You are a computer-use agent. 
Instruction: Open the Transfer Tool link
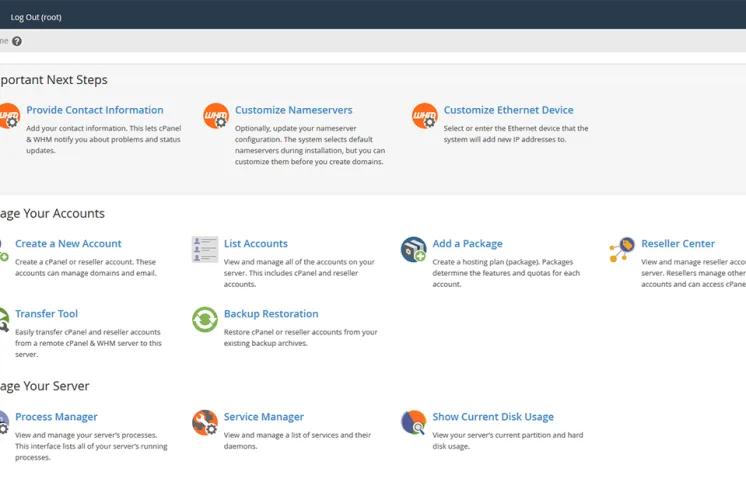pos(46,314)
